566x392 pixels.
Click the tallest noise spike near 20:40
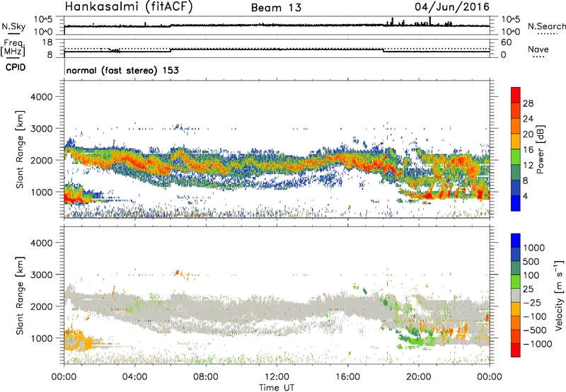point(430,21)
